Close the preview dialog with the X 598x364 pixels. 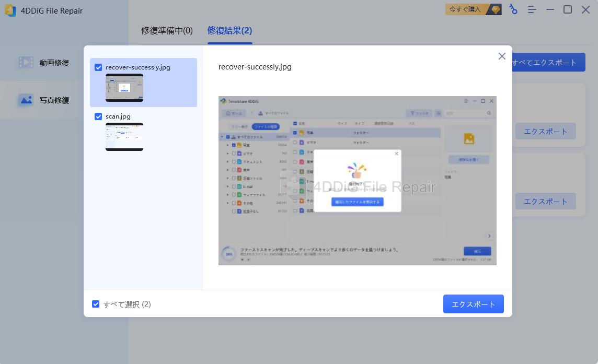(502, 56)
